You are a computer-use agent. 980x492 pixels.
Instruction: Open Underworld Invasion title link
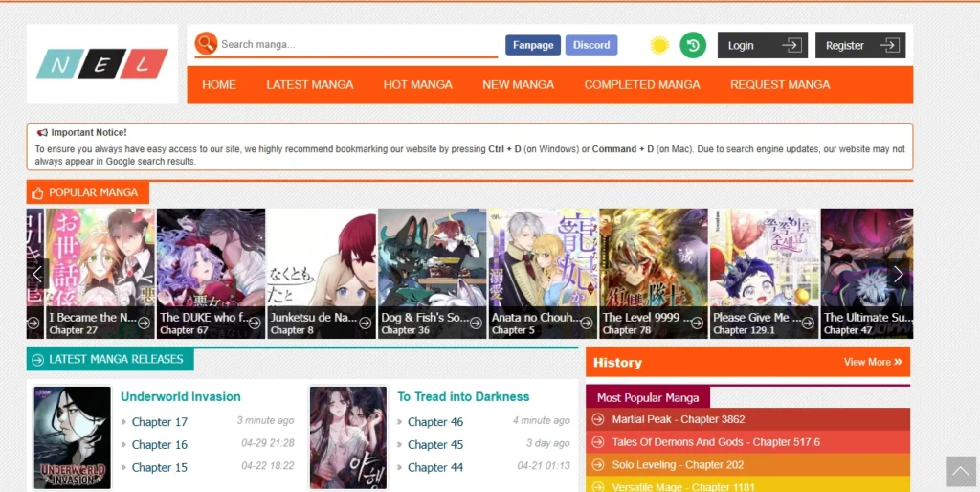[181, 397]
